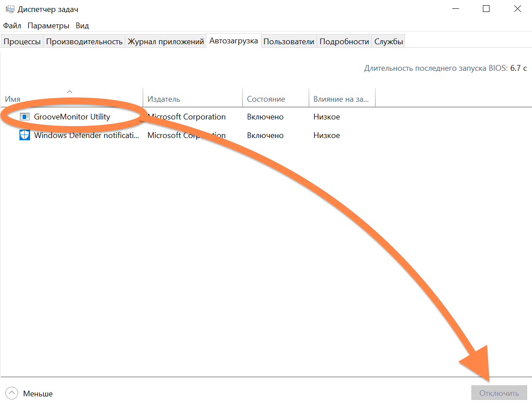
Task: Sort by the Имя column header
Action: (72, 97)
